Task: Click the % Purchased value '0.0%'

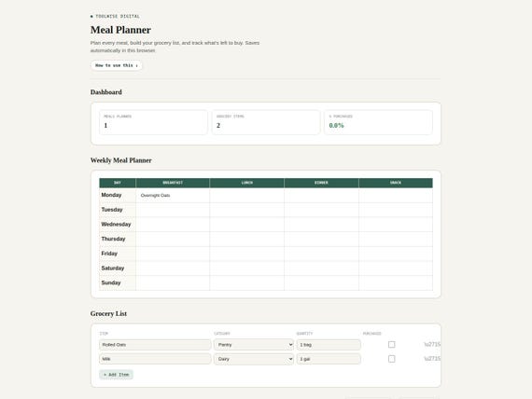Action: point(336,126)
